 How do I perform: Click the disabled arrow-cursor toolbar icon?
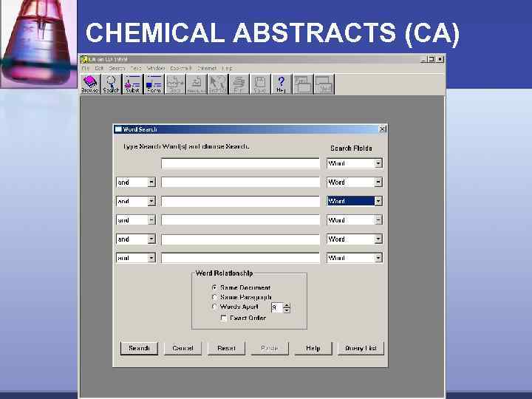(217, 84)
